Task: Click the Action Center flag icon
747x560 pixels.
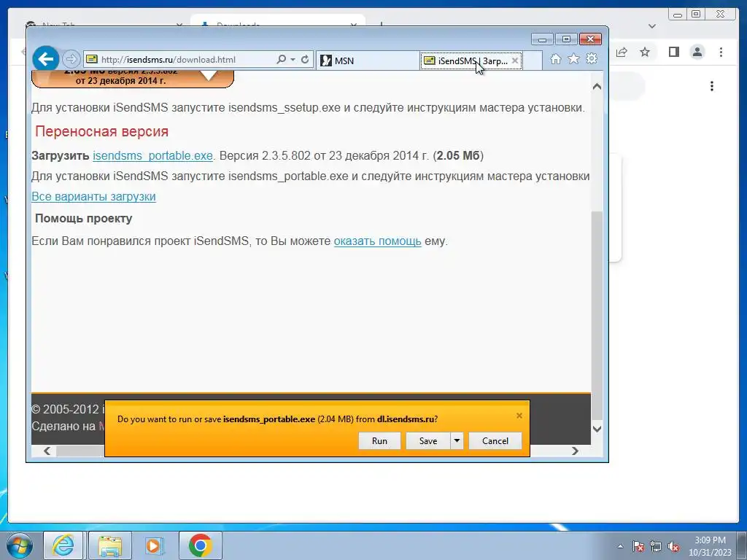Action: coord(638,546)
